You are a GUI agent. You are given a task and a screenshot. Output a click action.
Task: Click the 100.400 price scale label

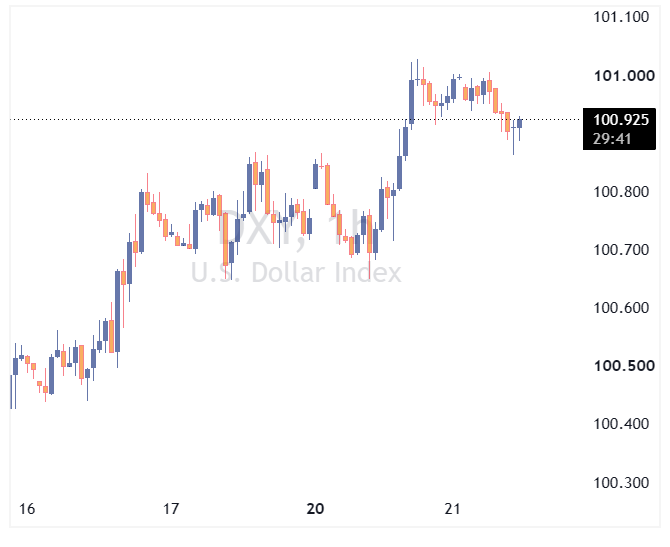pyautogui.click(x=621, y=424)
